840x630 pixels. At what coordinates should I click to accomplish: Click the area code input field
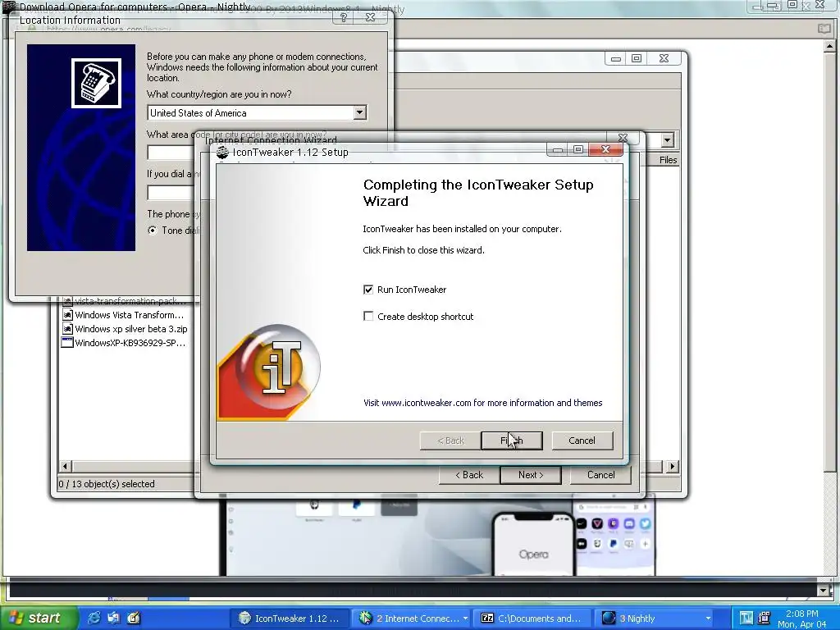(x=171, y=152)
